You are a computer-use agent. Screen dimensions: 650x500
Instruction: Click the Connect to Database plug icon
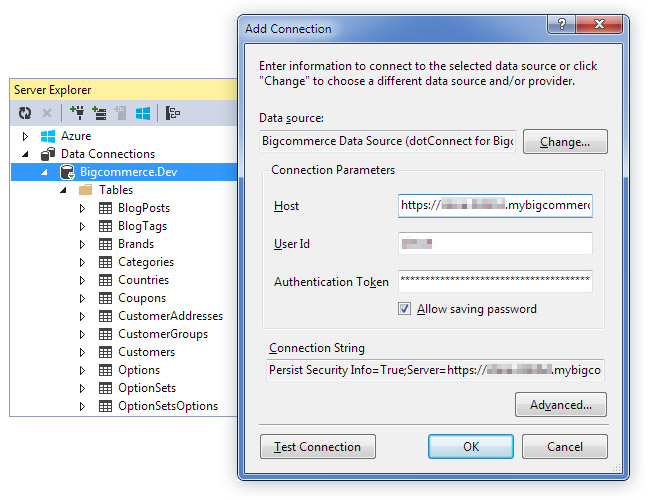click(77, 113)
